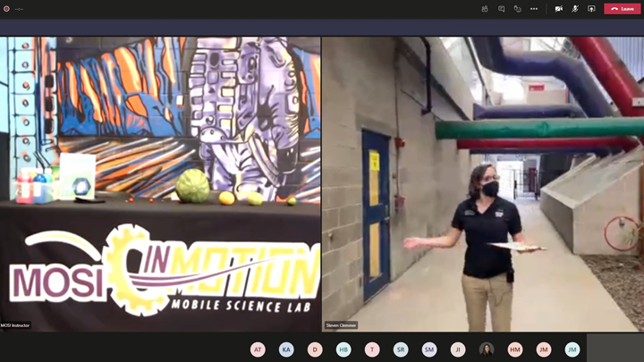The image size is (644, 362).
Task: Click the meeting timer in the top bar
Action: click(19, 9)
